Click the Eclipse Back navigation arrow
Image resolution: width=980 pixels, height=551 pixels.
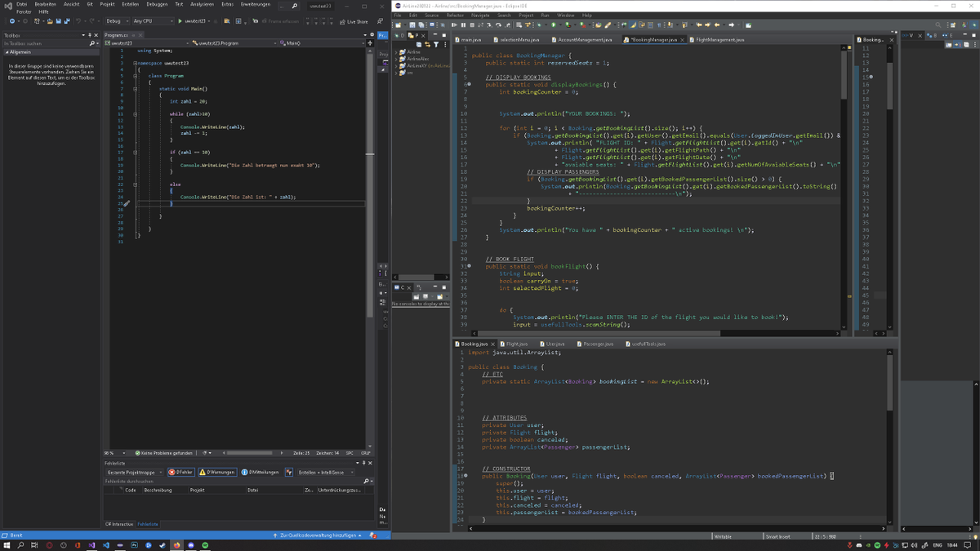pyautogui.click(x=716, y=24)
